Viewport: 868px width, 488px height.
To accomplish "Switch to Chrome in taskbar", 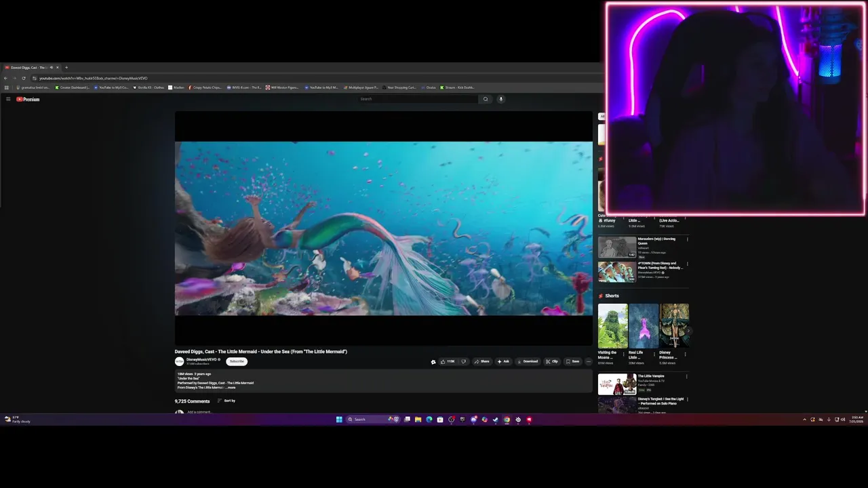I will pos(507,420).
